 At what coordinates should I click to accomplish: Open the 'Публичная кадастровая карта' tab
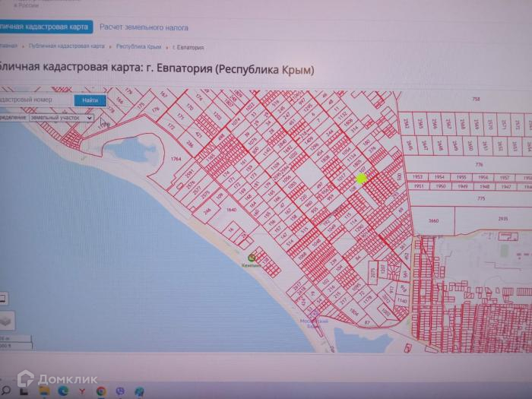click(44, 27)
